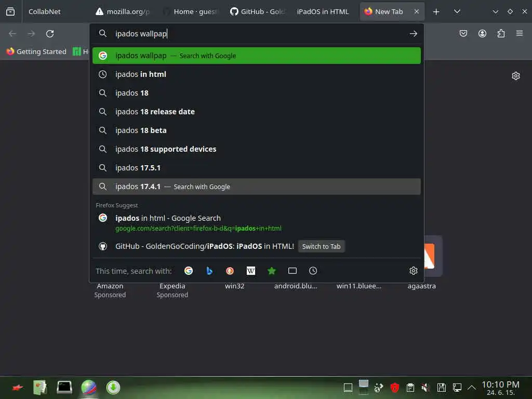Image resolution: width=532 pixels, height=399 pixels.
Task: Open file manager taskbar icon
Action: click(40, 388)
